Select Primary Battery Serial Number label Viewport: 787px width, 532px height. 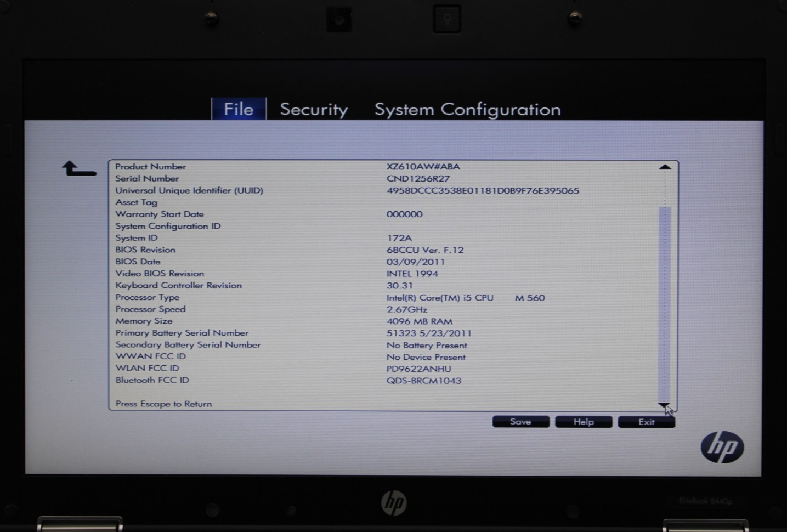coord(182,333)
